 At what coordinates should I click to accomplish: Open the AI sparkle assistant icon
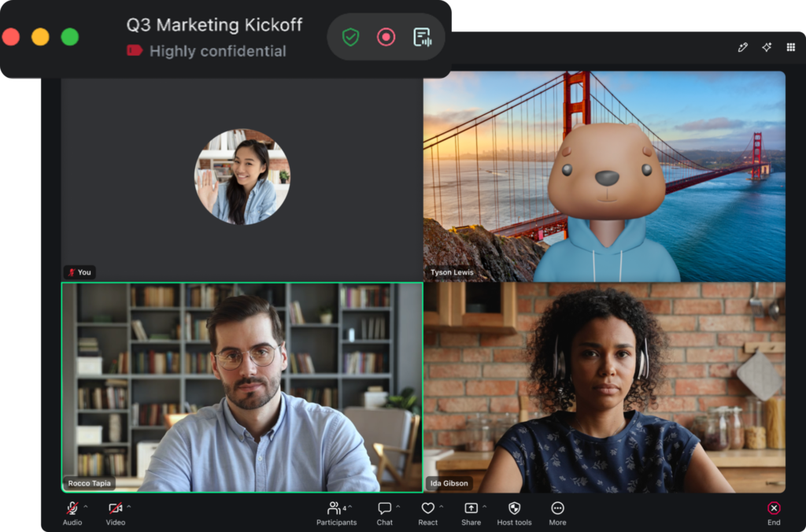[767, 47]
